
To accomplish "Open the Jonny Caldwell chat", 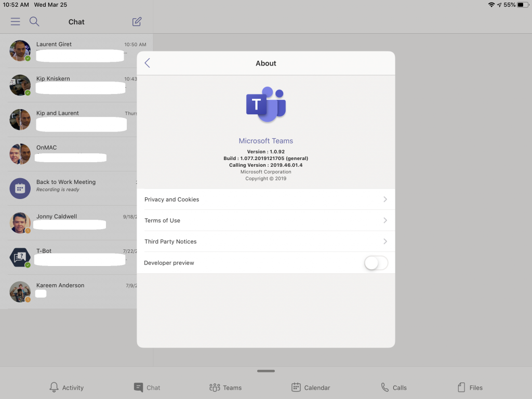I will tap(69, 223).
